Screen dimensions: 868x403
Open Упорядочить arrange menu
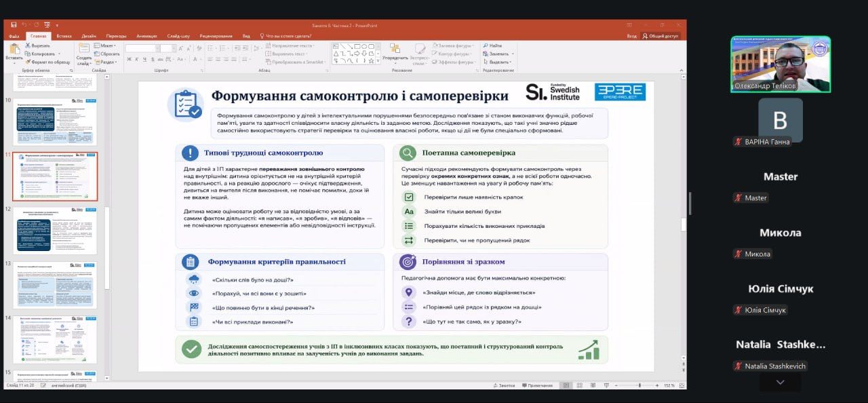(395, 53)
